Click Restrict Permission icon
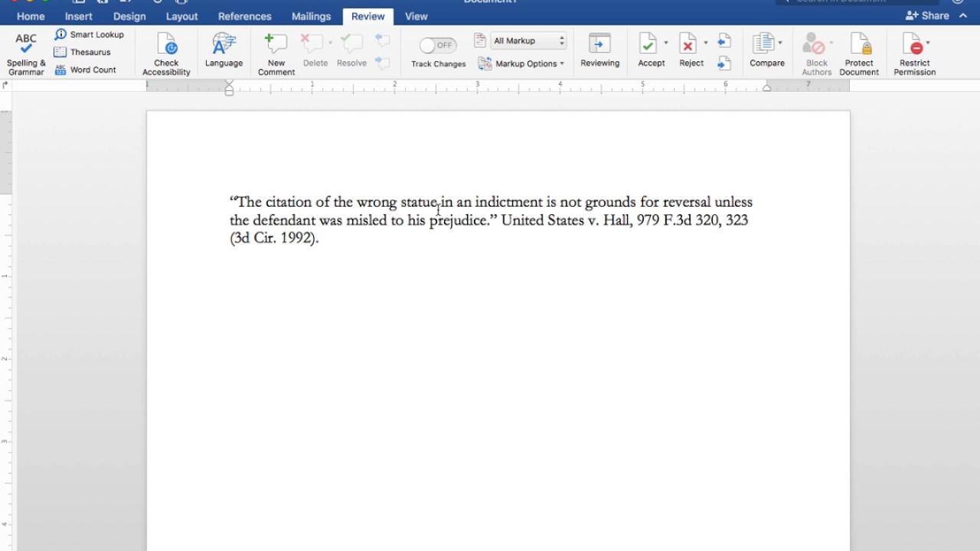The width and height of the screenshot is (980, 551). click(x=912, y=44)
